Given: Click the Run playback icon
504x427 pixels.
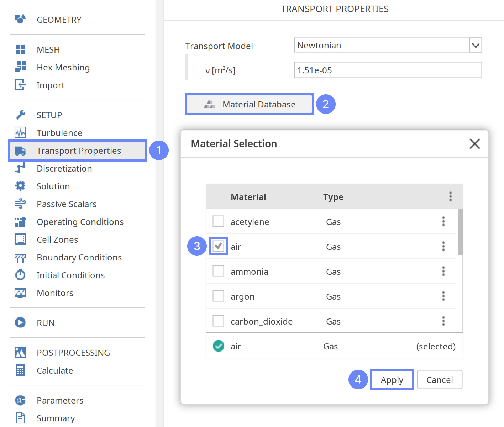Looking at the screenshot, I should (x=20, y=322).
